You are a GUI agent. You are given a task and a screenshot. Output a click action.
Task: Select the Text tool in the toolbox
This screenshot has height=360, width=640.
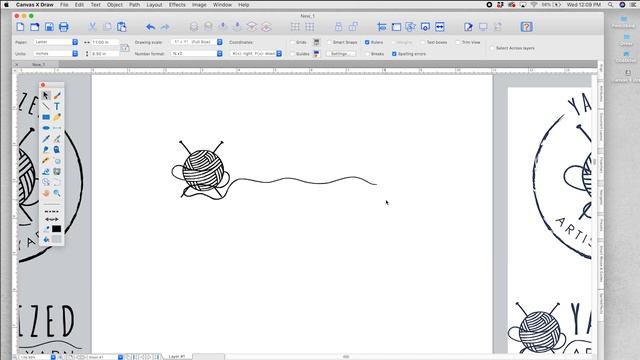[x=57, y=107]
